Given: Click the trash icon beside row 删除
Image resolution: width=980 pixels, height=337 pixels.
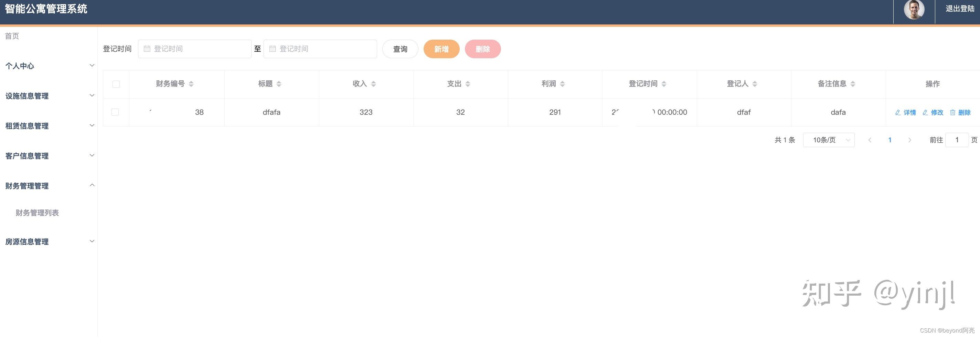Looking at the screenshot, I should pyautogui.click(x=952, y=112).
